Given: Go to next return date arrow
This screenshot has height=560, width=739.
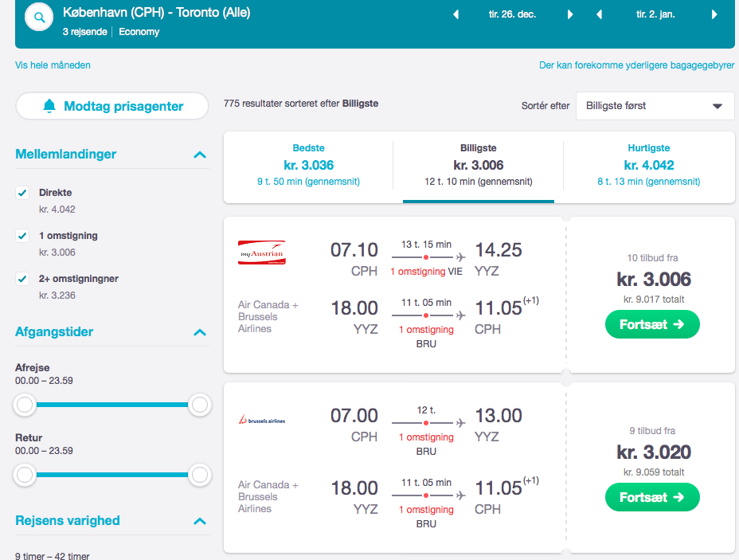Looking at the screenshot, I should [714, 14].
